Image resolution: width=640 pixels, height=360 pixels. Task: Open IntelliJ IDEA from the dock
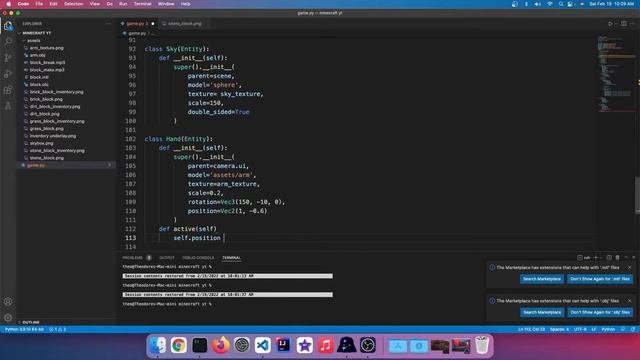pos(283,345)
